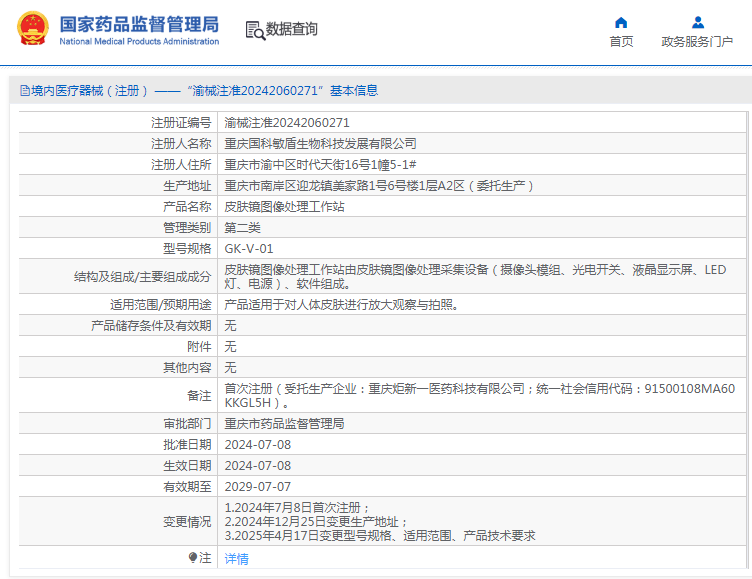Image resolution: width=752 pixels, height=579 pixels.
Task: Click the 无 value in 附件 row
Action: click(x=230, y=347)
